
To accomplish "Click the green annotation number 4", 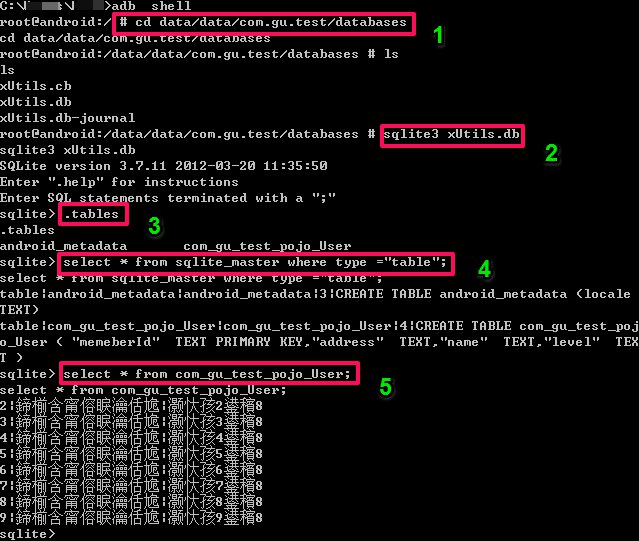I will click(485, 269).
